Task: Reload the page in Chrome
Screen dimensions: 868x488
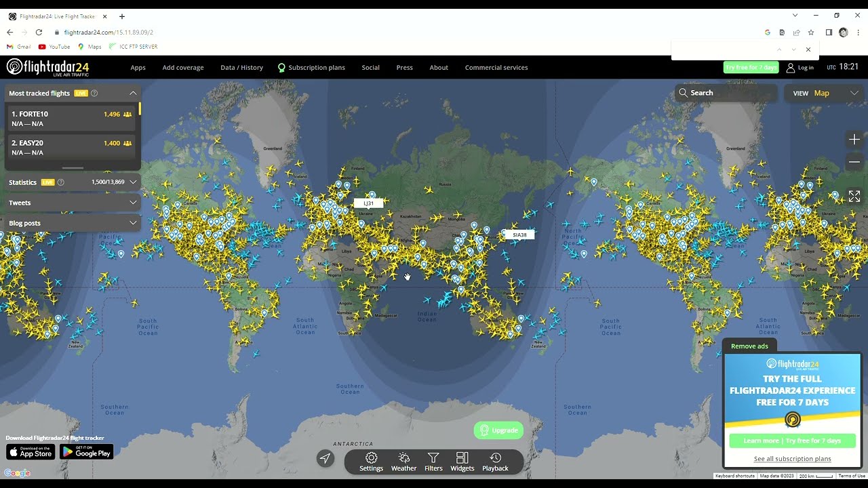Action: (39, 32)
